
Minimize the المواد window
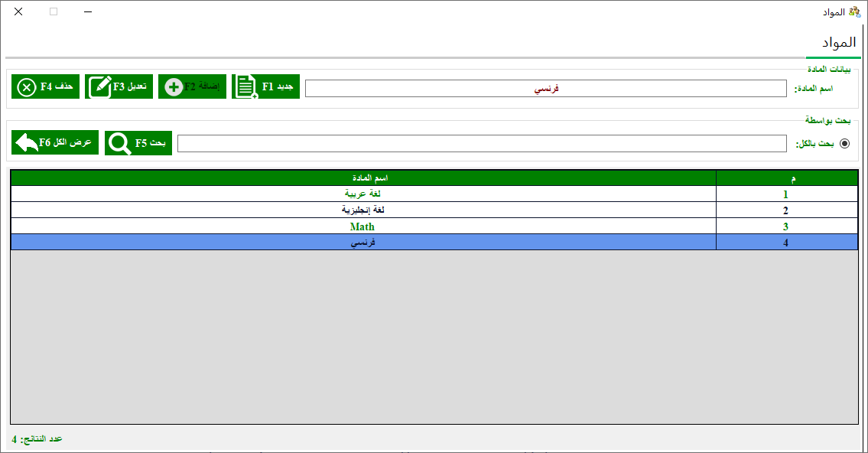[89, 12]
